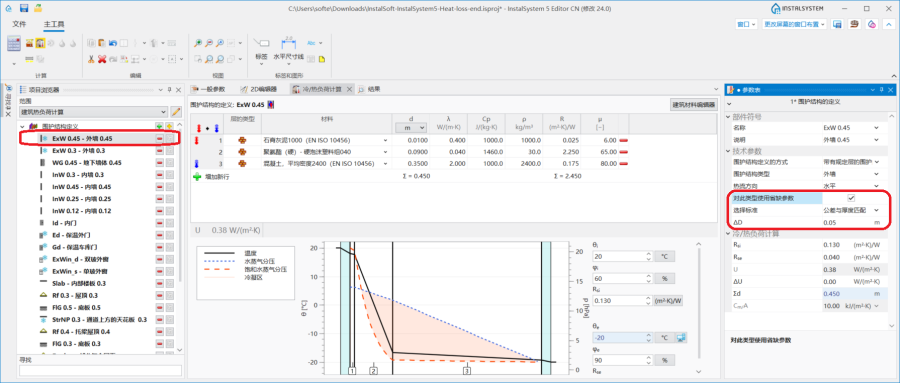
Task: Click the undo arrow icon in ribbon
Action: point(112,42)
